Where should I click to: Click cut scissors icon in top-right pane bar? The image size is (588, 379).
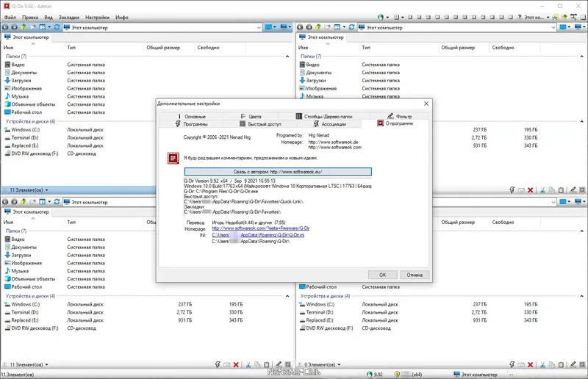[x=542, y=190]
